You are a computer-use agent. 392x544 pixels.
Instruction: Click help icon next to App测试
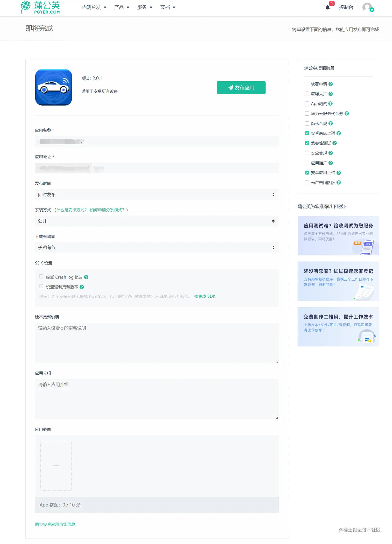pos(331,104)
